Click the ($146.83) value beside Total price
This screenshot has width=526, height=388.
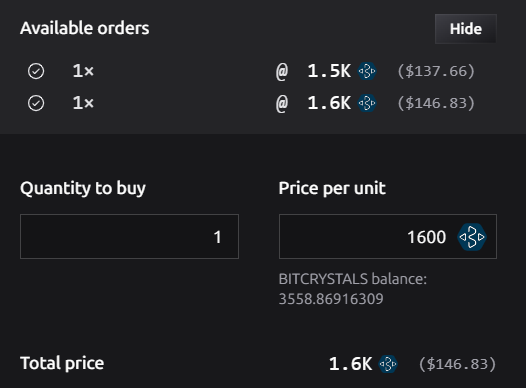point(458,364)
